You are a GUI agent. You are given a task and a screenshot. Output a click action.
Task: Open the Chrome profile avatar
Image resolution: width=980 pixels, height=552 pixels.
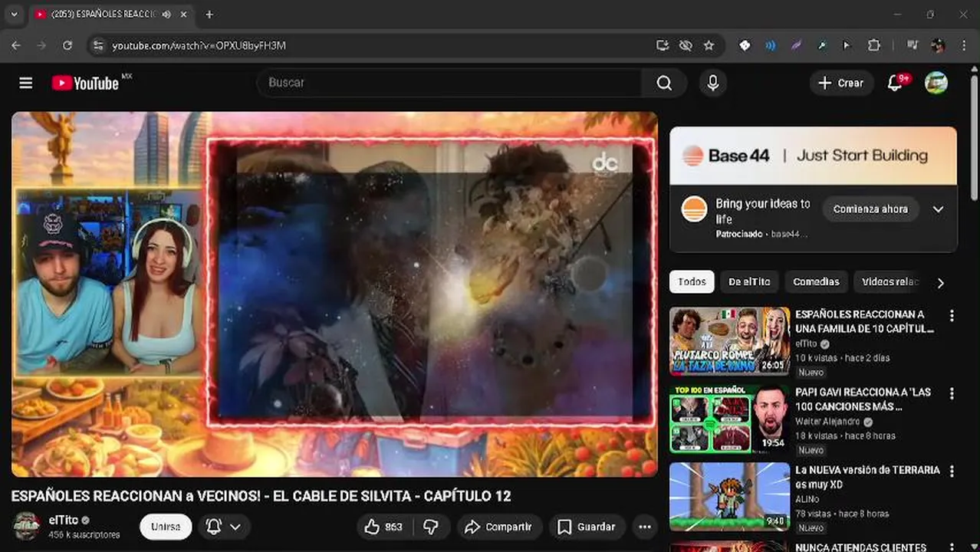[x=937, y=45]
